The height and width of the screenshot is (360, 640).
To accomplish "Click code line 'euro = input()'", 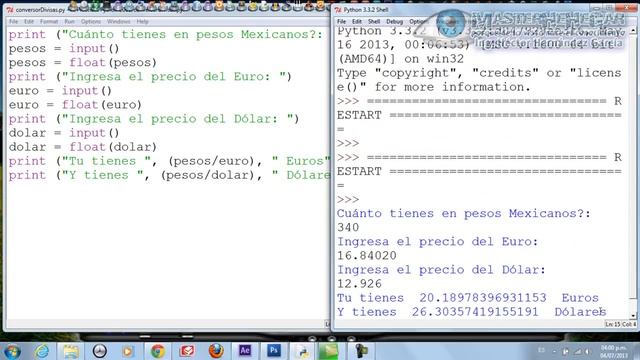I will [60, 91].
